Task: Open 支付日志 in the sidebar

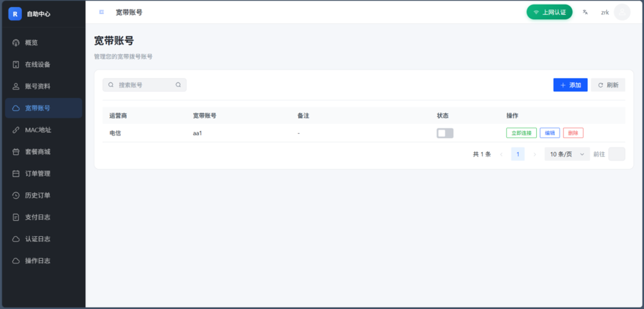Action: [x=44, y=217]
